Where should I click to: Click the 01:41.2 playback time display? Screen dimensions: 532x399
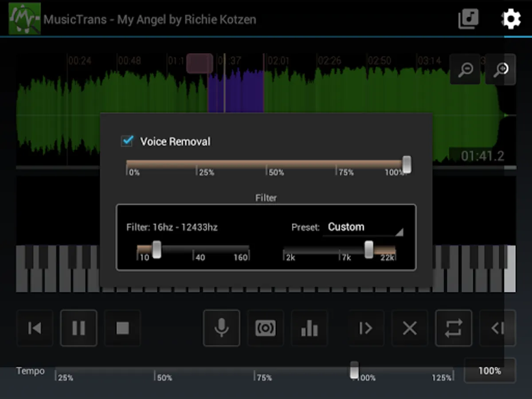482,156
